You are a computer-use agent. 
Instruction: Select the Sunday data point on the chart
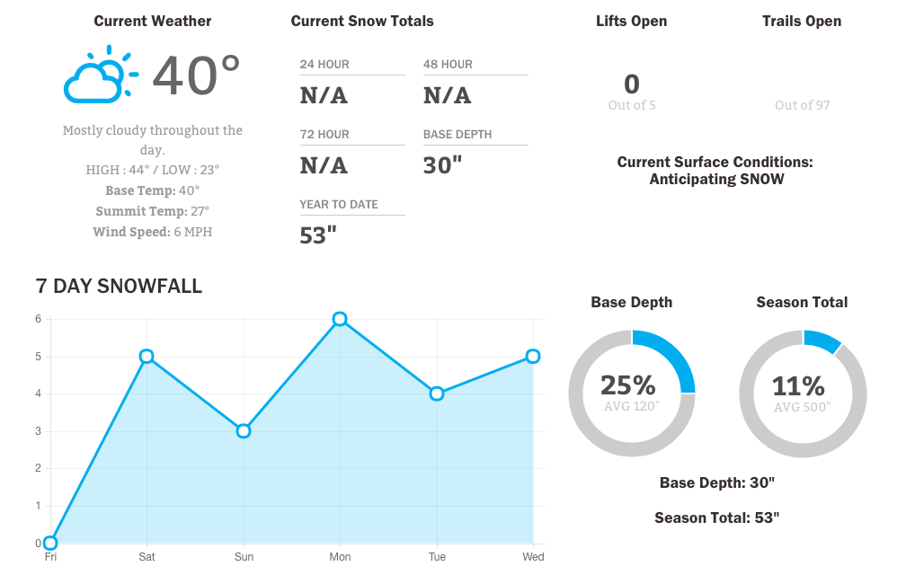coord(244,431)
